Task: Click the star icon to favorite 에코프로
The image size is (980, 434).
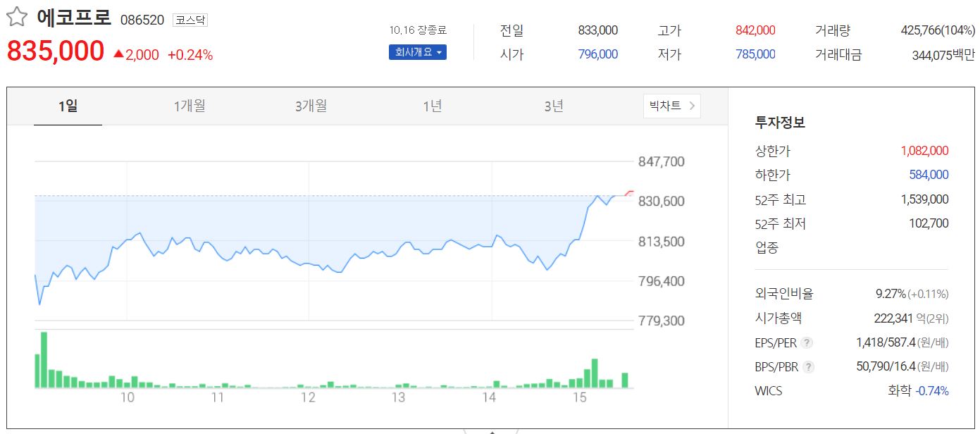Action: pyautogui.click(x=15, y=16)
